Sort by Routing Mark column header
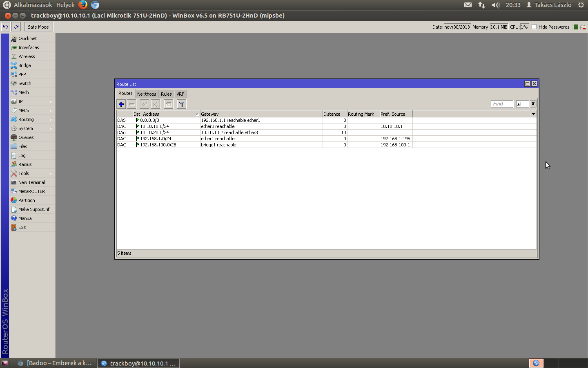This screenshot has height=368, width=588. coord(363,114)
